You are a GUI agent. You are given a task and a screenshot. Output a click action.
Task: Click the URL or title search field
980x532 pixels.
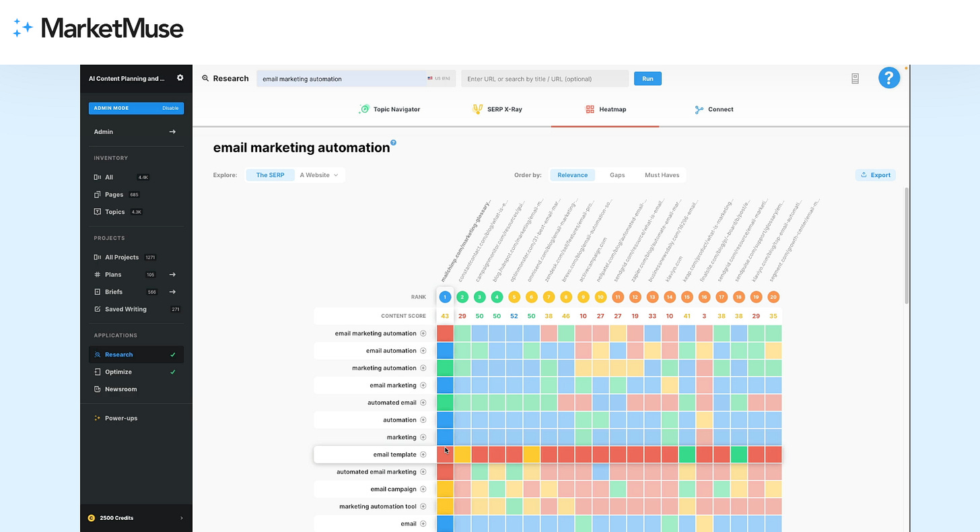tap(545, 79)
